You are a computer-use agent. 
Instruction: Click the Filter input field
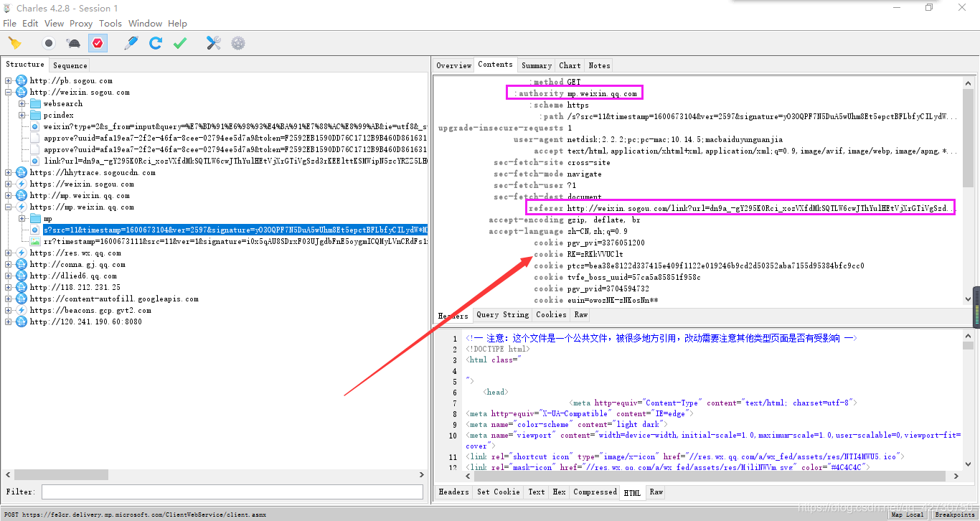coord(232,492)
